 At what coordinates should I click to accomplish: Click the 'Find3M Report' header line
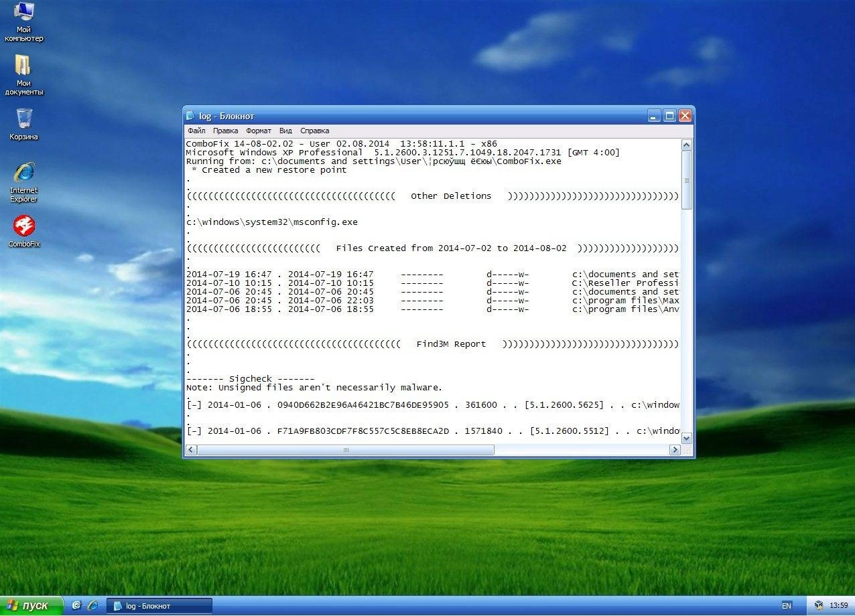tap(432, 344)
